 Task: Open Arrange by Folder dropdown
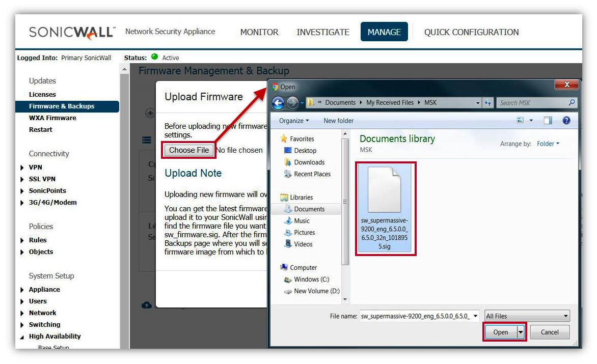[548, 144]
